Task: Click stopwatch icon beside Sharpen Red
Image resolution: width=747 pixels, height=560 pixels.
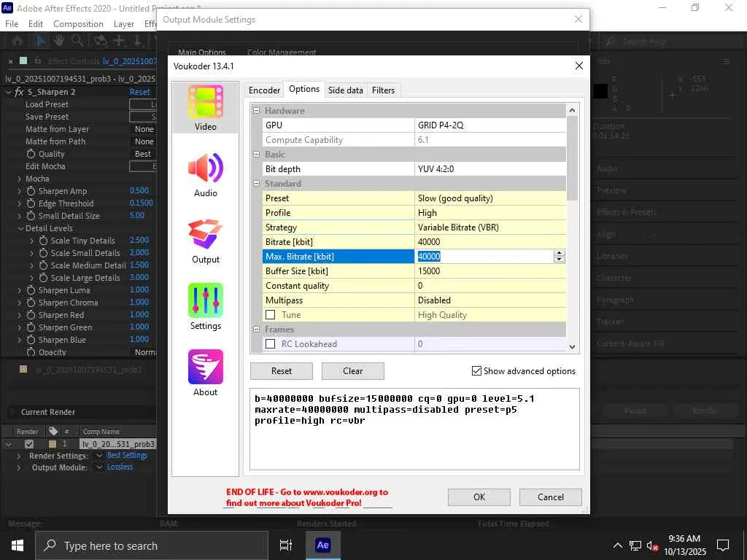Action: [31, 315]
